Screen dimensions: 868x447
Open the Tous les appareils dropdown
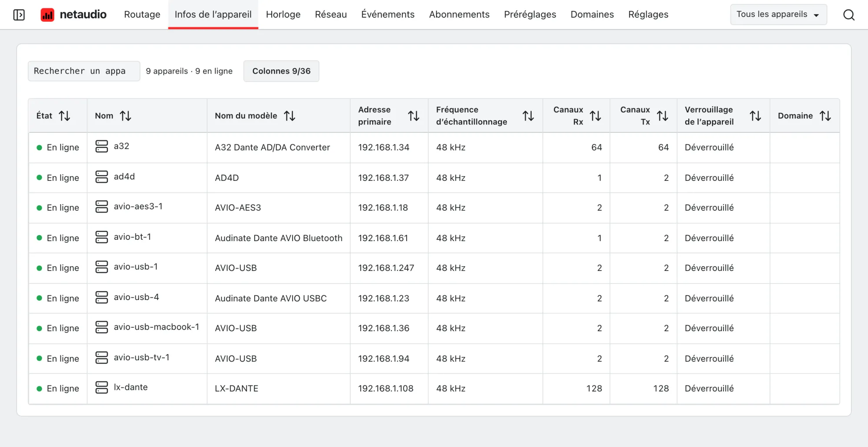778,15
